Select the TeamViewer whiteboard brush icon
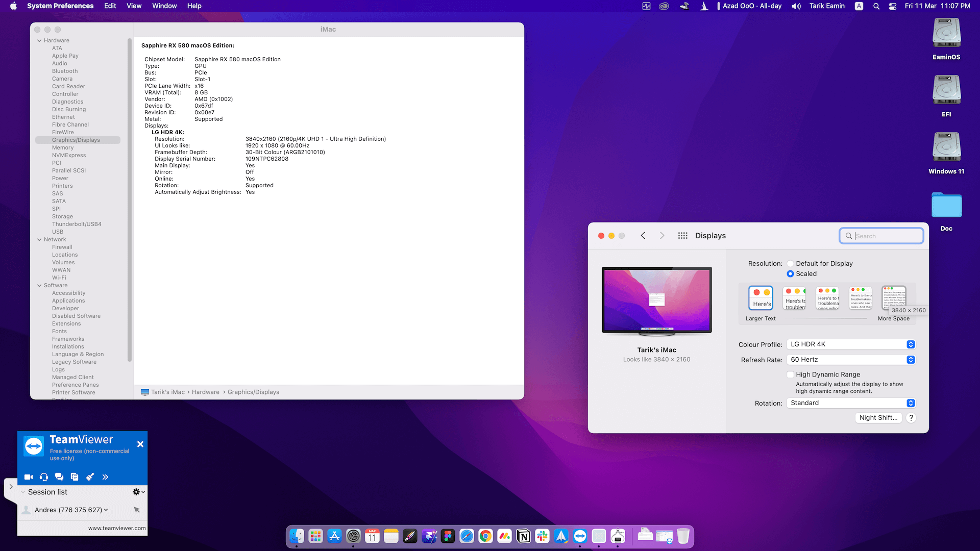The height and width of the screenshot is (551, 980). click(90, 477)
